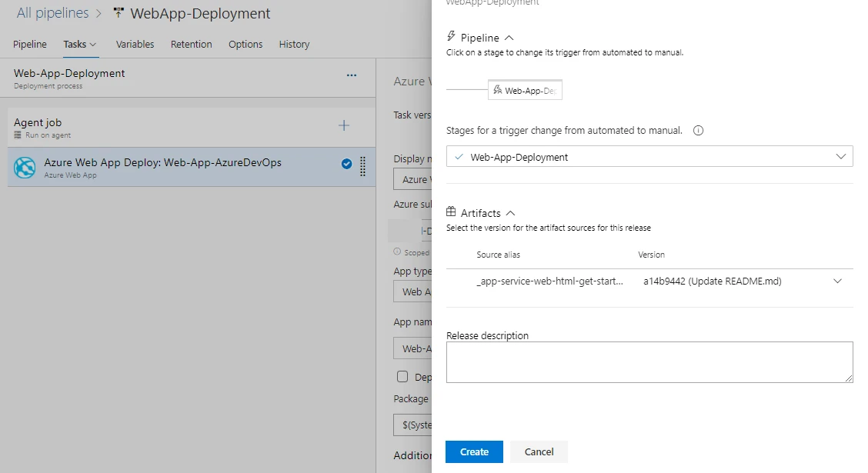Open more options for the Deployment process
The image size is (868, 473).
tap(352, 75)
